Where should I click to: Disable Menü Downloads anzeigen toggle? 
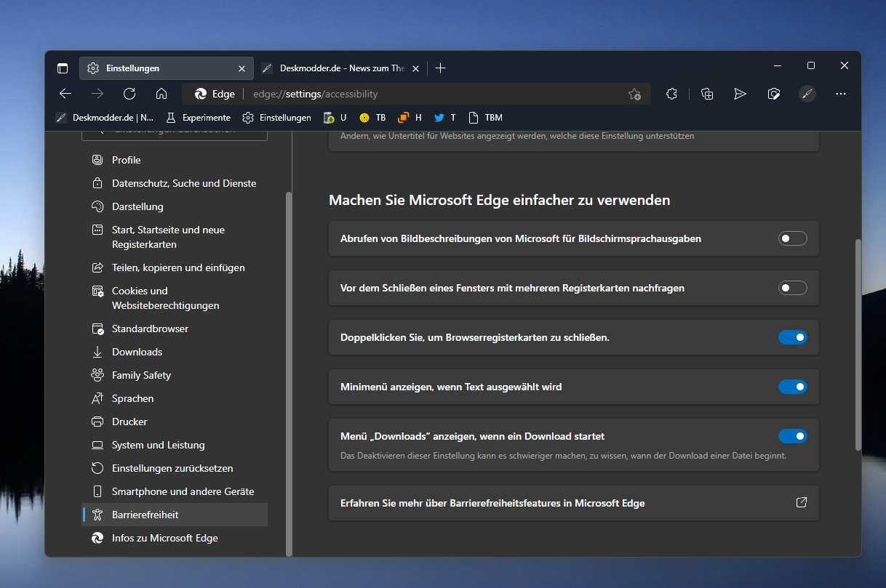(793, 436)
